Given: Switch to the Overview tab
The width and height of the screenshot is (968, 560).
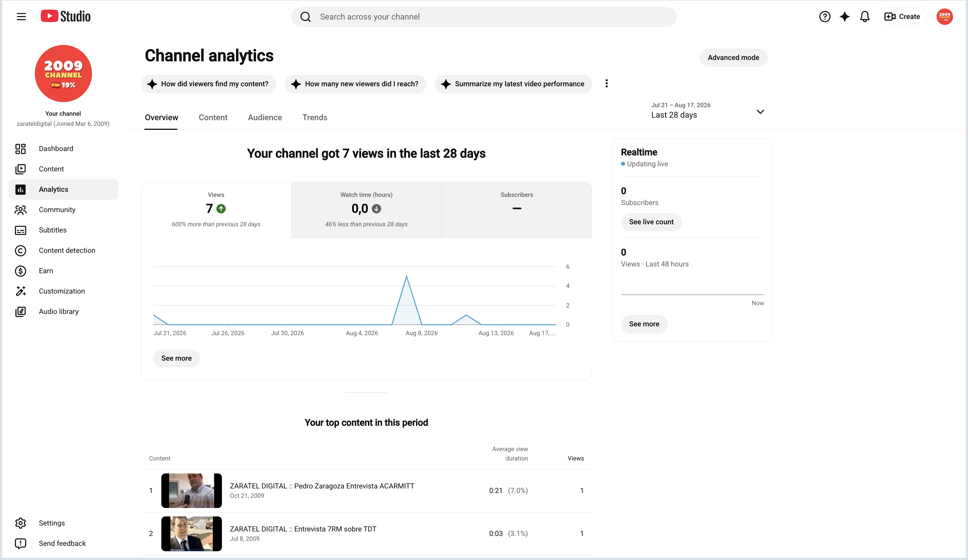Looking at the screenshot, I should (161, 117).
